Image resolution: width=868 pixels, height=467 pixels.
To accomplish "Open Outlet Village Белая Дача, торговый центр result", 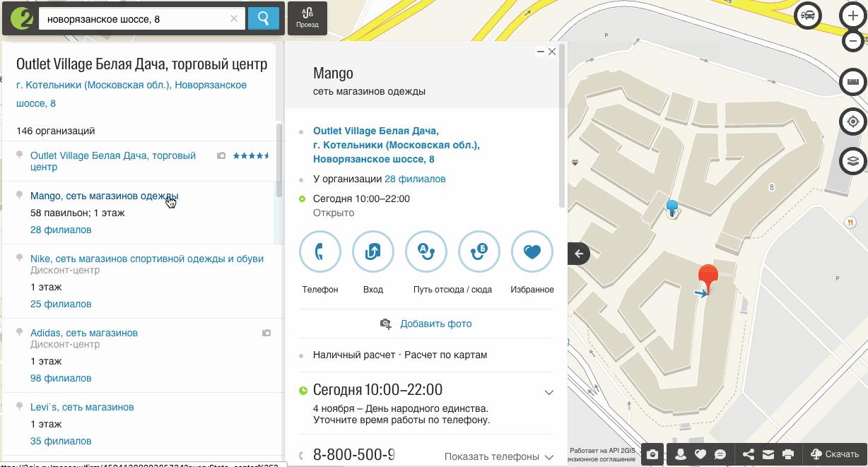I will tap(113, 161).
